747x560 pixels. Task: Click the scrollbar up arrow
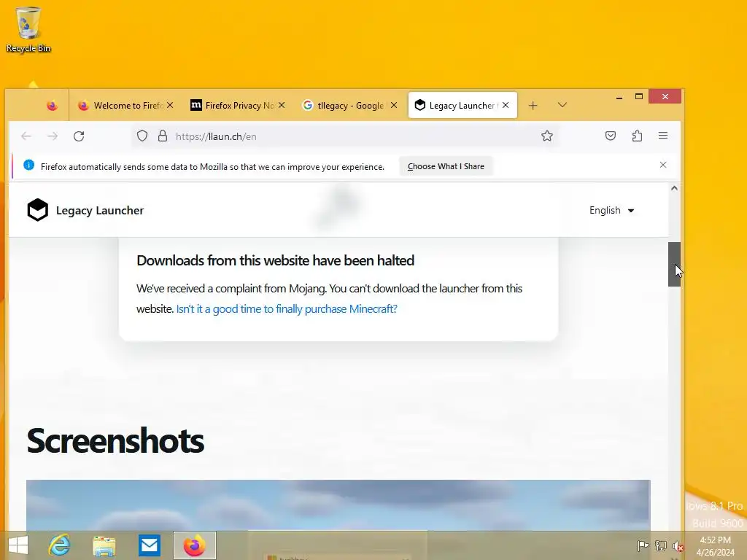(674, 188)
